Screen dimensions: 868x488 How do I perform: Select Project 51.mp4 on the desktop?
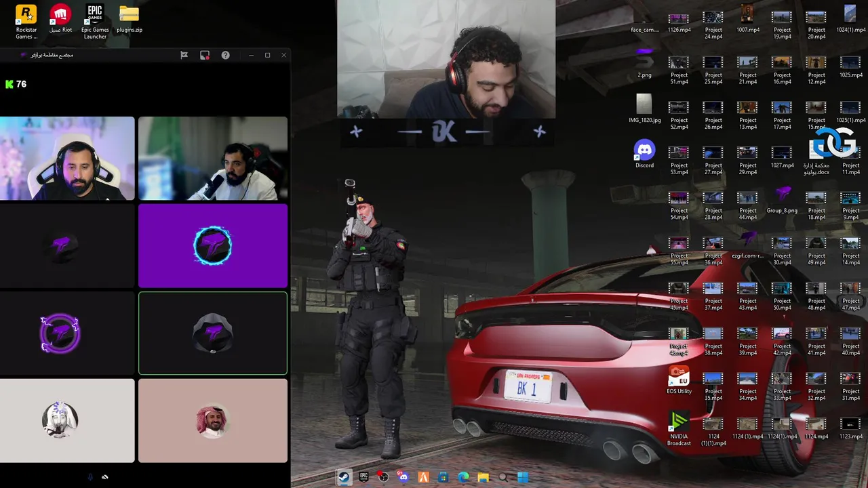point(679,71)
